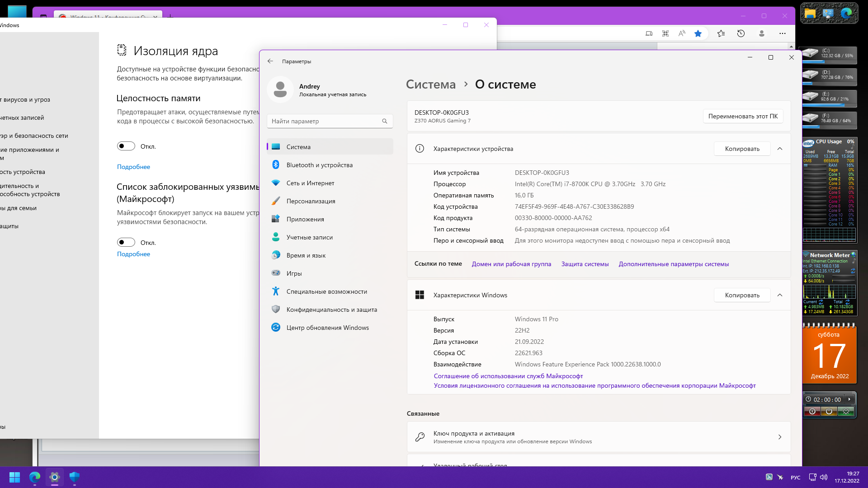The image size is (868, 488).
Task: Click volume icon in system tray
Action: [x=824, y=477]
